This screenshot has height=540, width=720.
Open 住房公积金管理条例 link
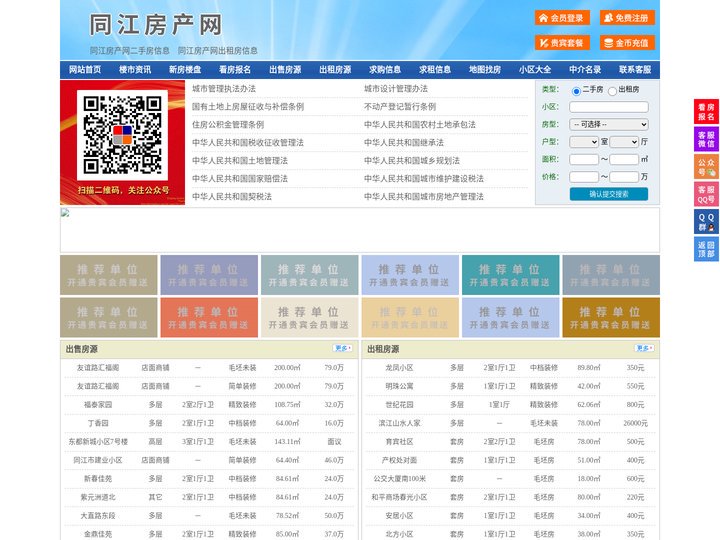(228, 124)
